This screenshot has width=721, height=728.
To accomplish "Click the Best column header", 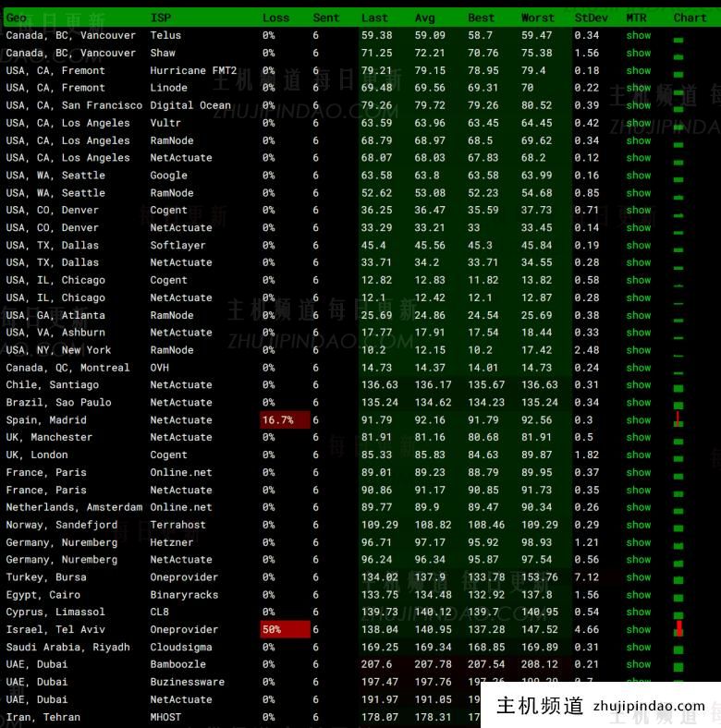I will pyautogui.click(x=481, y=18).
